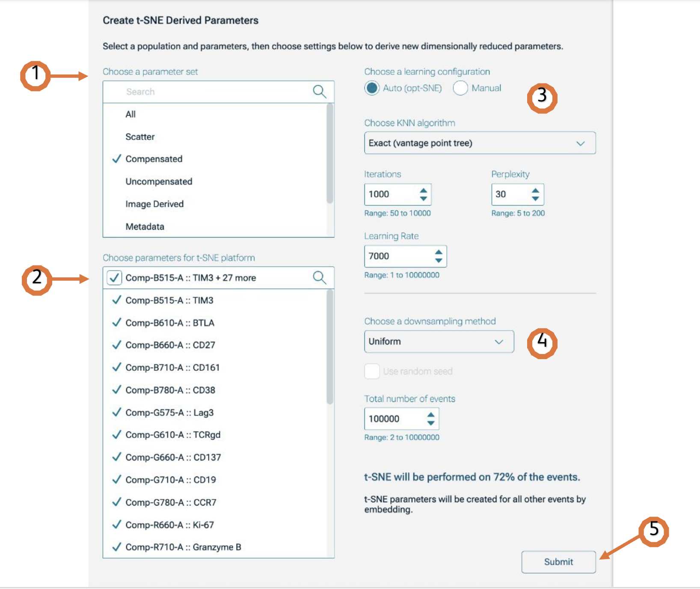Enable the Use random seed checkbox
700x589 pixels.
(x=372, y=371)
